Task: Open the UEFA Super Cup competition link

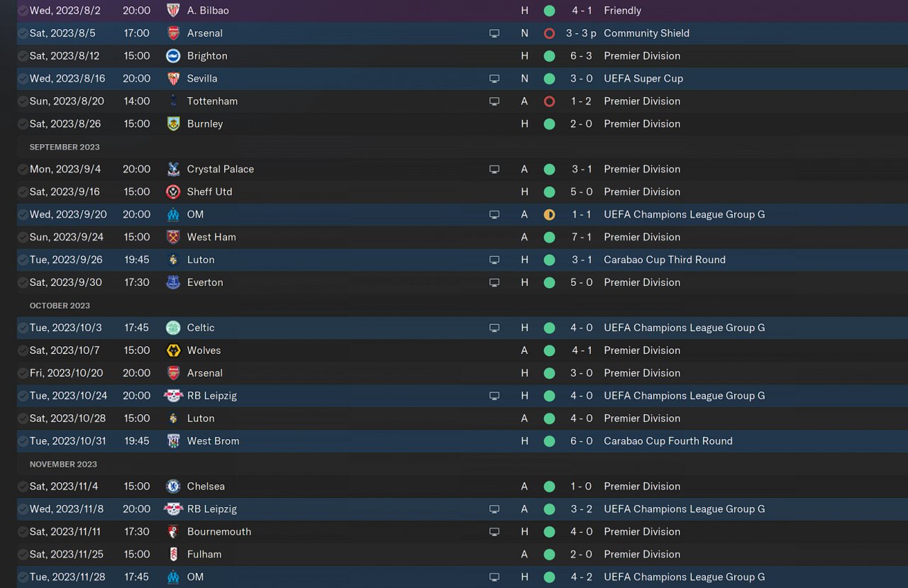Action: pos(643,79)
